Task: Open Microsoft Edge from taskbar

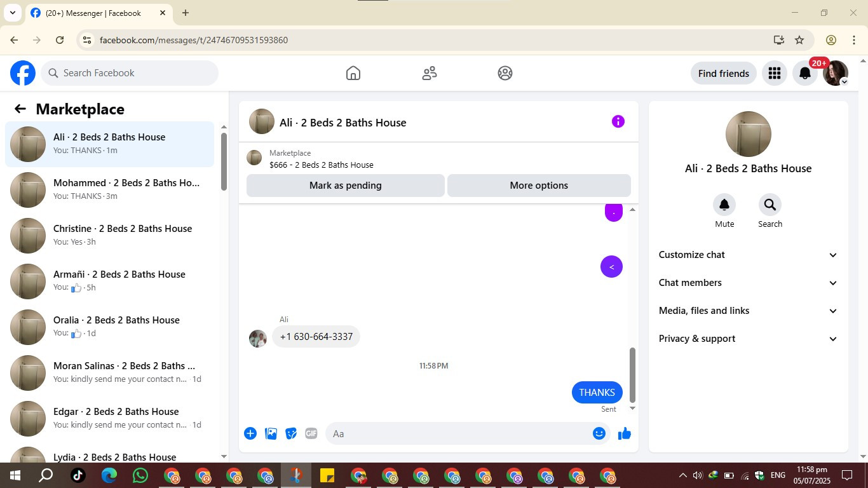Action: point(109,475)
